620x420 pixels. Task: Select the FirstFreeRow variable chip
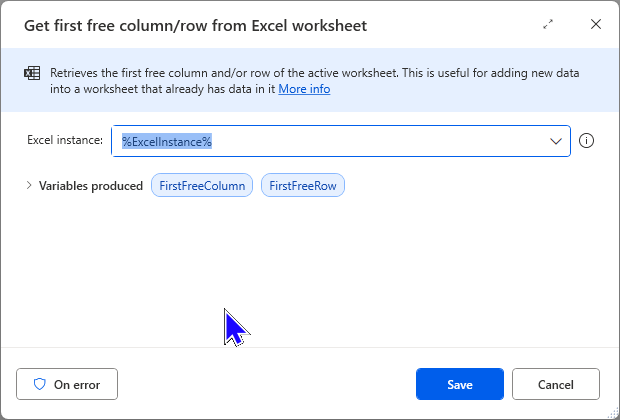pyautogui.click(x=303, y=185)
